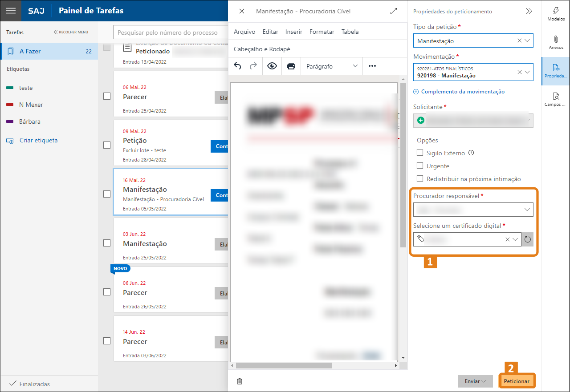Open the Enviar dropdown button
The image size is (570, 392).
[475, 381]
